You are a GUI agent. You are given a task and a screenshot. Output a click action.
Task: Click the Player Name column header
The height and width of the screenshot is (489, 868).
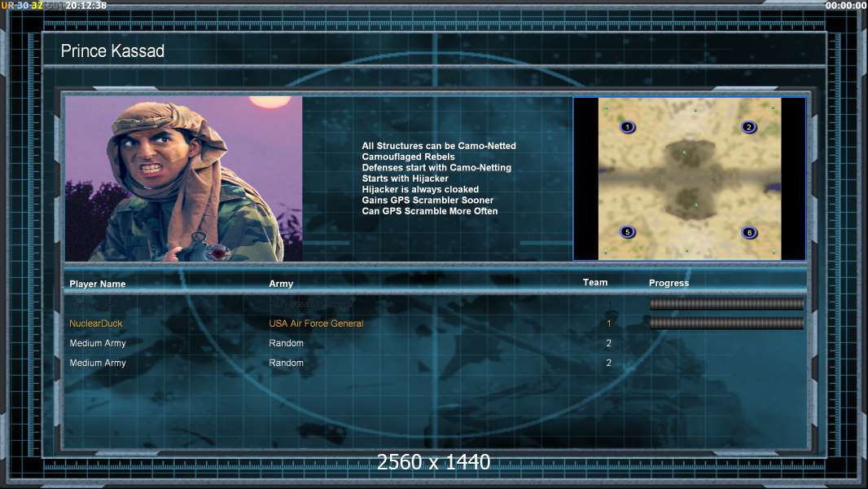pyautogui.click(x=98, y=284)
